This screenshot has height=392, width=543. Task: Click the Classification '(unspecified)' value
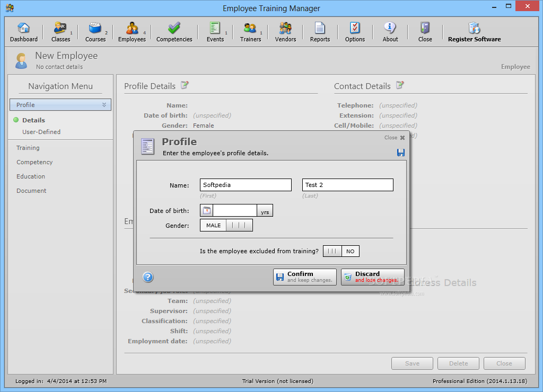212,320
